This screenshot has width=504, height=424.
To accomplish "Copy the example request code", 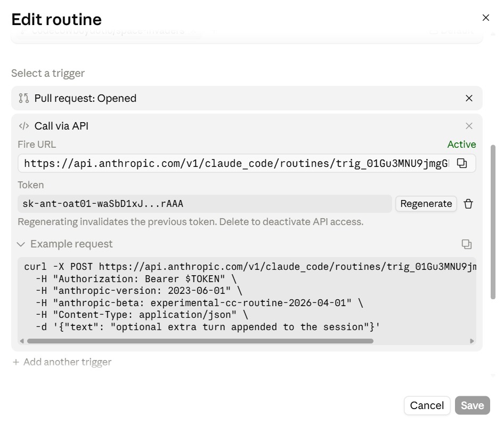I will click(466, 244).
